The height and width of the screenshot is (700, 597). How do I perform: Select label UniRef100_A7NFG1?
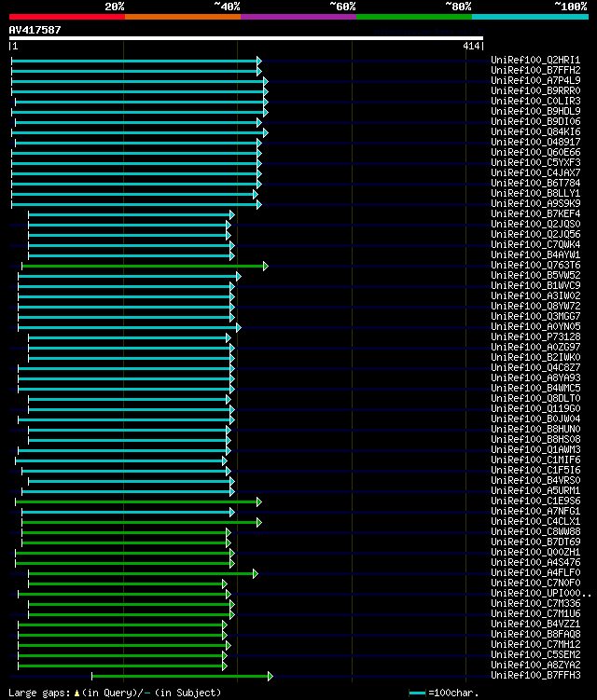[535, 512]
